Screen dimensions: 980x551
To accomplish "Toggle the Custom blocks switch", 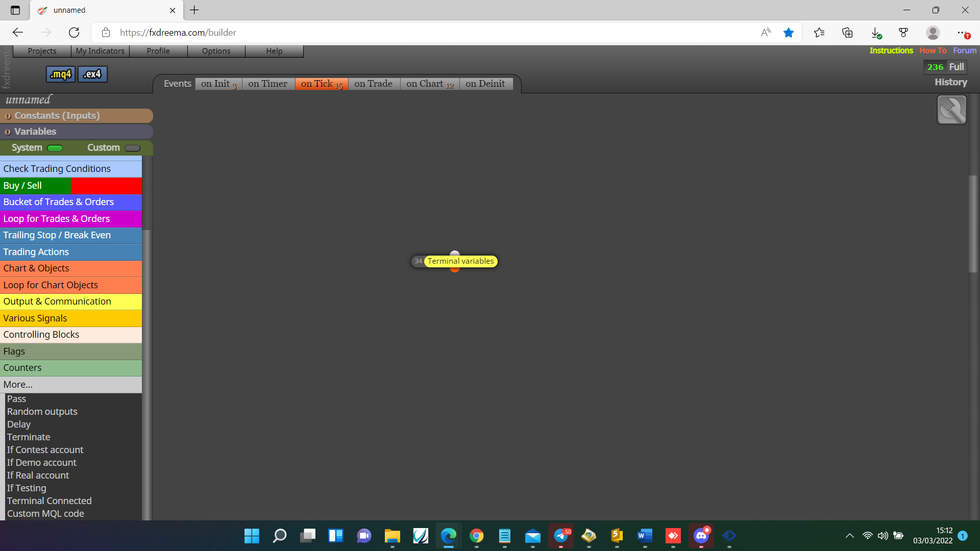I will click(132, 148).
